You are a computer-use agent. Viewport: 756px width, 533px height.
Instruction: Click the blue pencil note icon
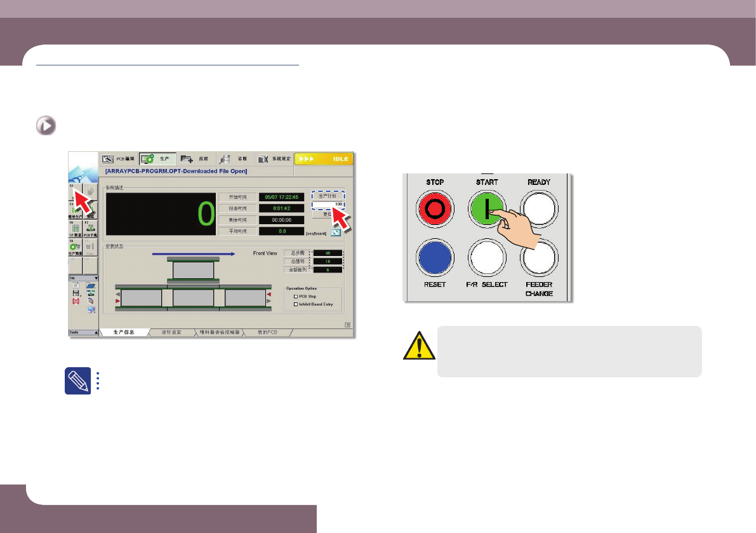[77, 381]
